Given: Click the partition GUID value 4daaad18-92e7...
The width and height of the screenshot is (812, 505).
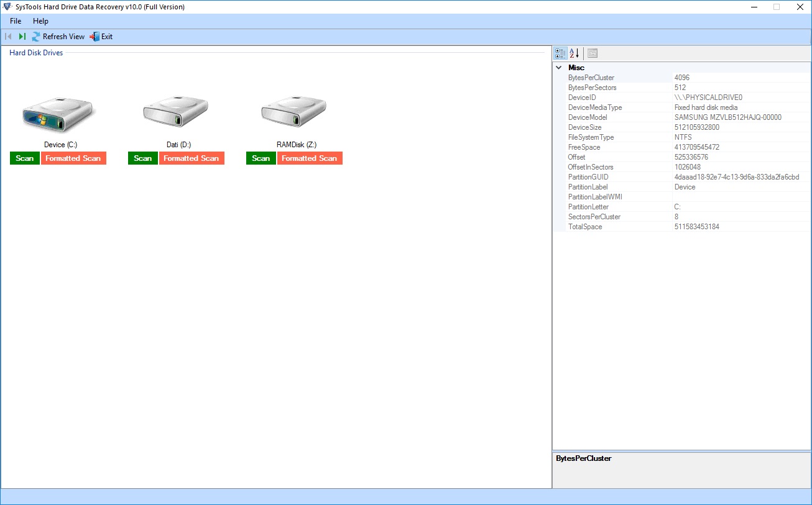Looking at the screenshot, I should [x=737, y=177].
